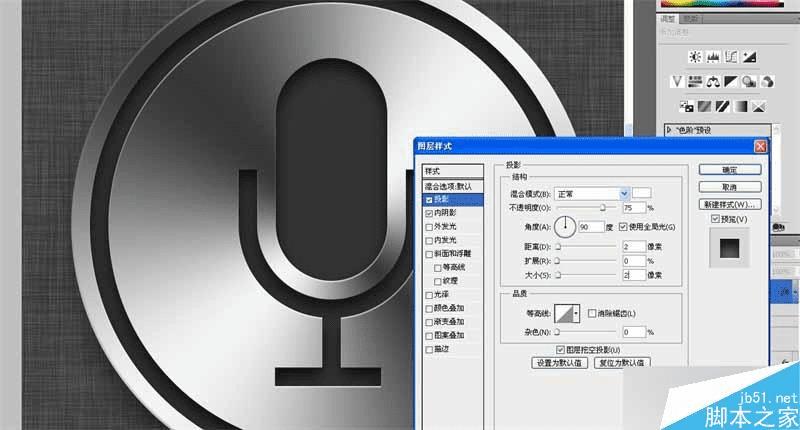
Task: Add an Exposure adjustment icon
Action: 749,57
